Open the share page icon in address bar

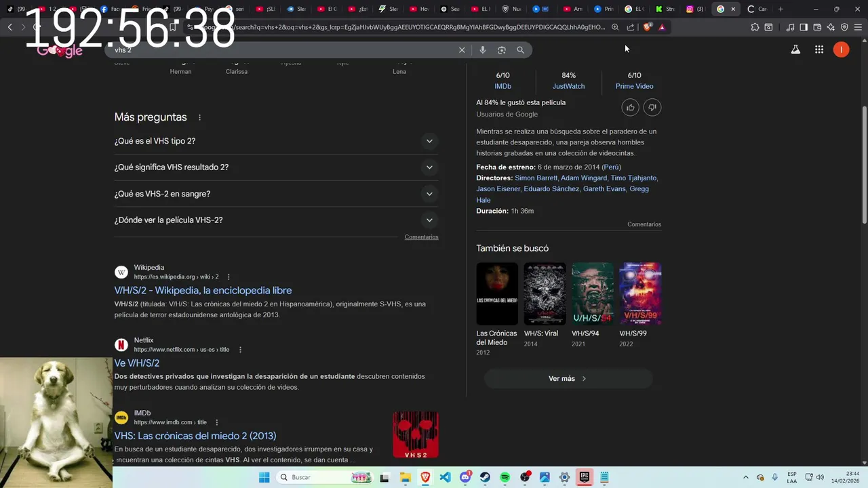631,27
